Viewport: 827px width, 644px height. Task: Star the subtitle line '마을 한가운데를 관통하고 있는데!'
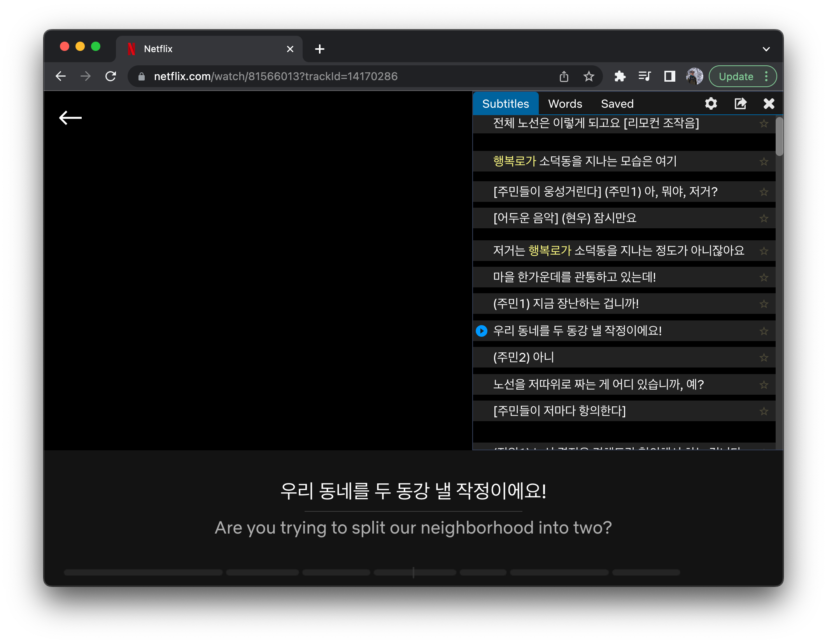764,278
